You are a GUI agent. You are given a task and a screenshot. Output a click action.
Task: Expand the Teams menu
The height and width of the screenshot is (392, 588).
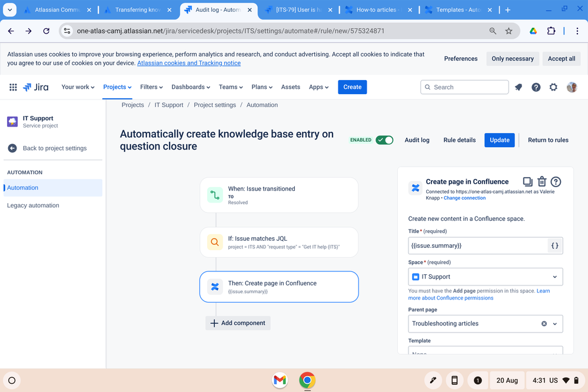tap(231, 87)
